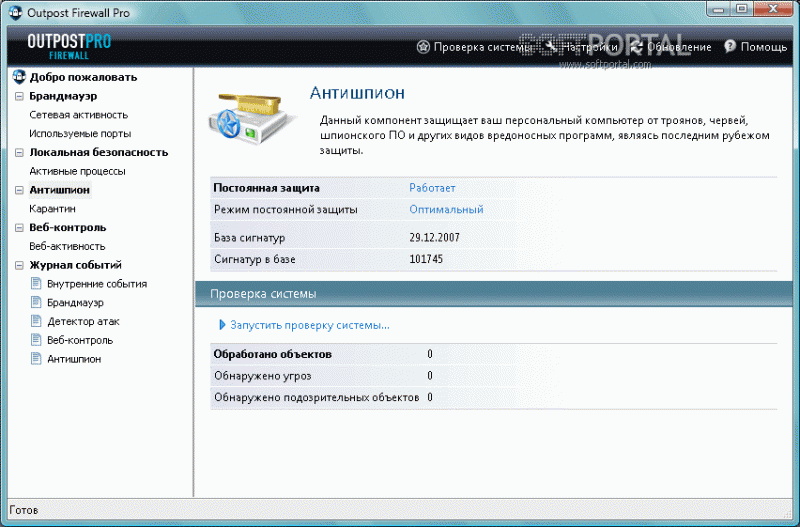Screen dimensions: 800x527
Task: Select the bold Антишпион section heading
Action: 60,190
